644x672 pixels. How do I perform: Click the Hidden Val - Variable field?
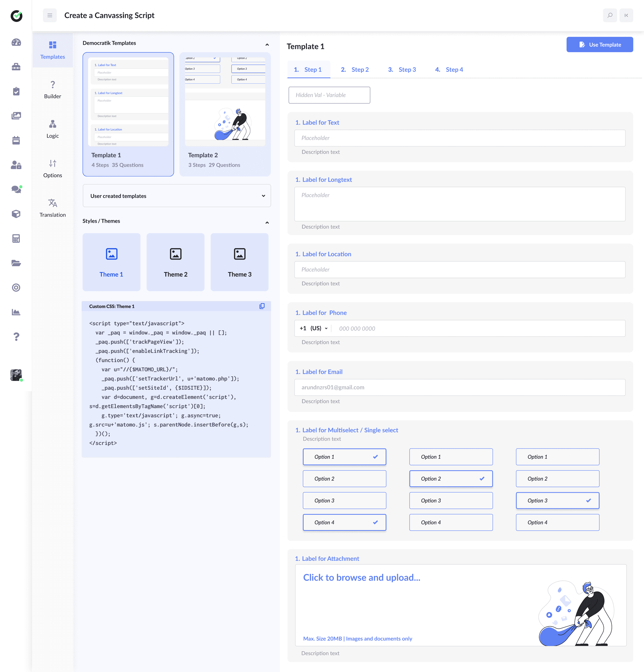tap(329, 95)
